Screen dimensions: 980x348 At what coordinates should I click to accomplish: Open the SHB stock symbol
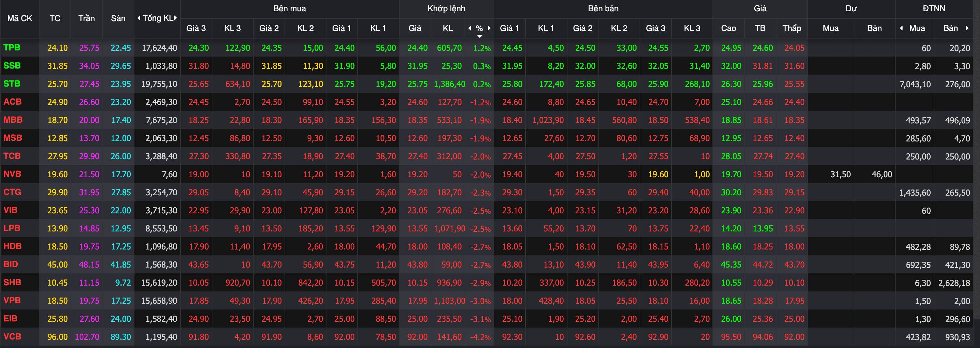coord(12,283)
